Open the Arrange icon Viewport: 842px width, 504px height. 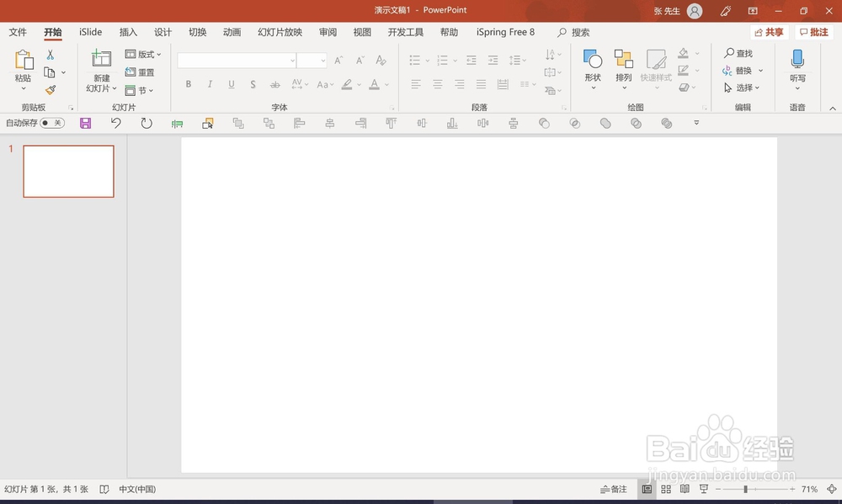(623, 59)
